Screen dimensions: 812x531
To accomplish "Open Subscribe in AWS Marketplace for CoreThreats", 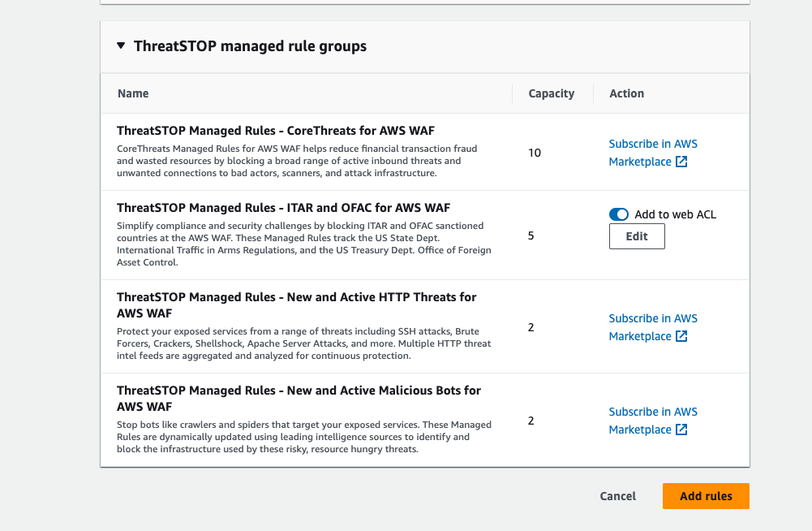I will pos(652,145).
